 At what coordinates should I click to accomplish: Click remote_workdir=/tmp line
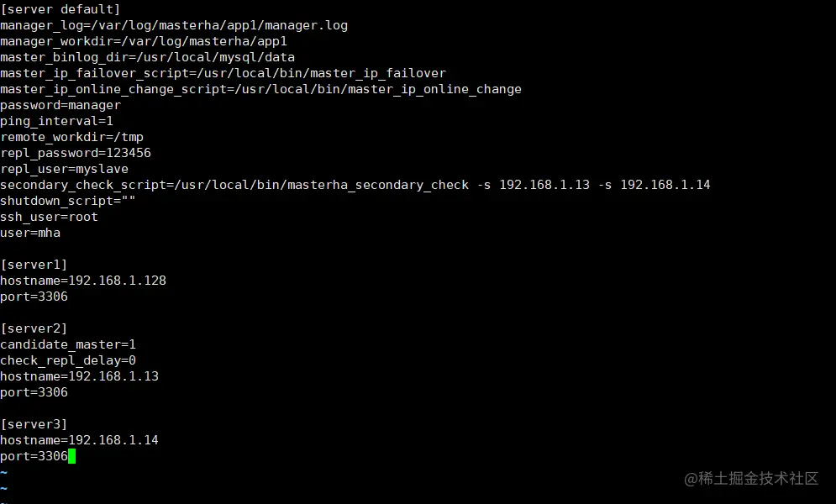pyautogui.click(x=71, y=138)
